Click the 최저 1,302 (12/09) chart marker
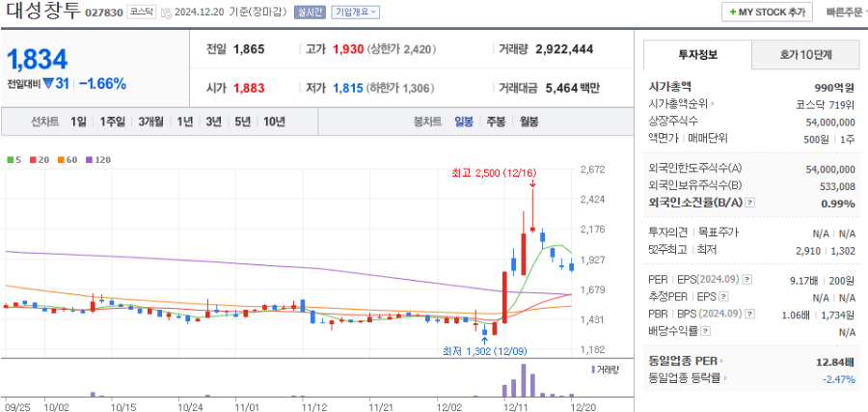The height and width of the screenshot is (412, 868). click(485, 351)
